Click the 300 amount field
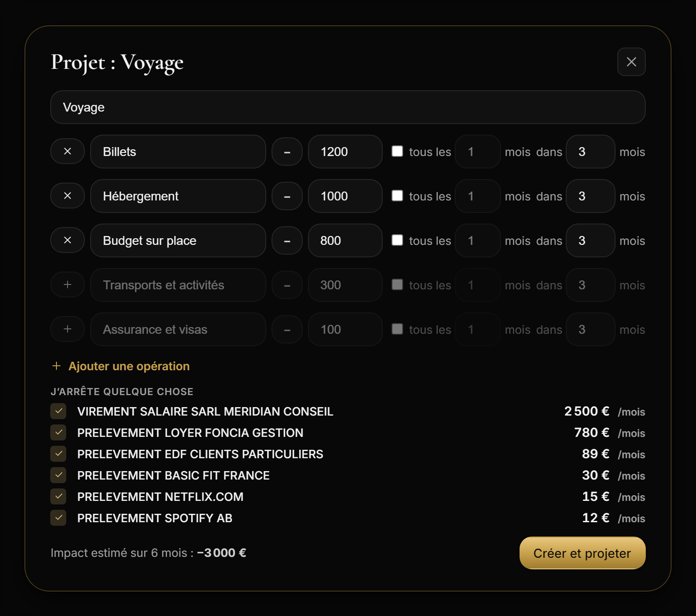Screen dimensions: 696x616 click(x=345, y=285)
